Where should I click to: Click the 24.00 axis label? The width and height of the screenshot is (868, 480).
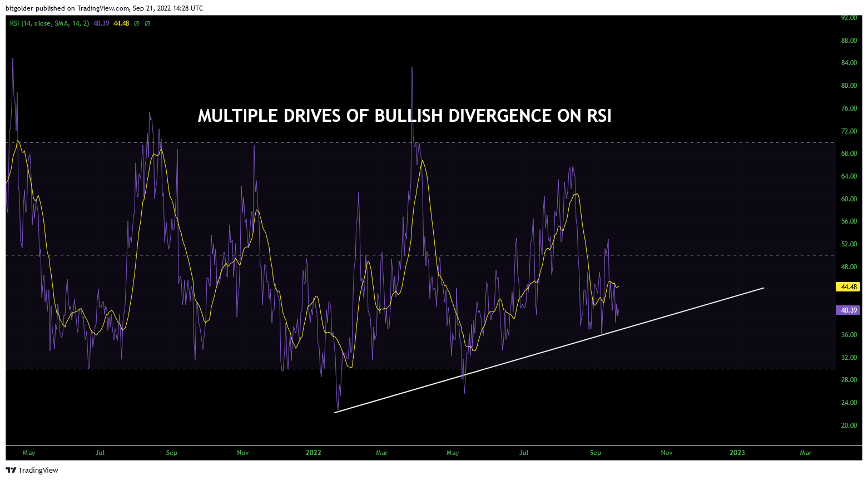tap(849, 403)
